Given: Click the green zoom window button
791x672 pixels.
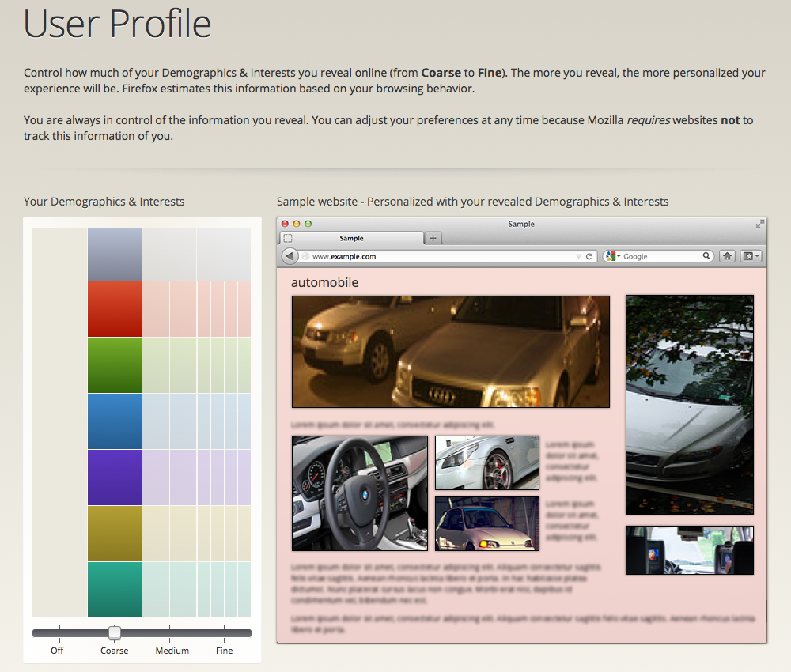Looking at the screenshot, I should click(x=308, y=224).
